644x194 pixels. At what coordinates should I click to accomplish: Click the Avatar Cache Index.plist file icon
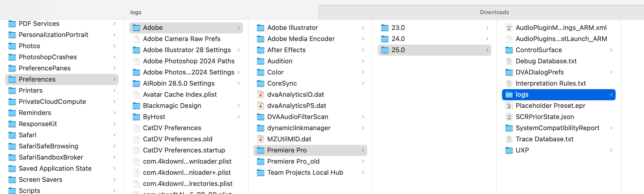point(136,94)
